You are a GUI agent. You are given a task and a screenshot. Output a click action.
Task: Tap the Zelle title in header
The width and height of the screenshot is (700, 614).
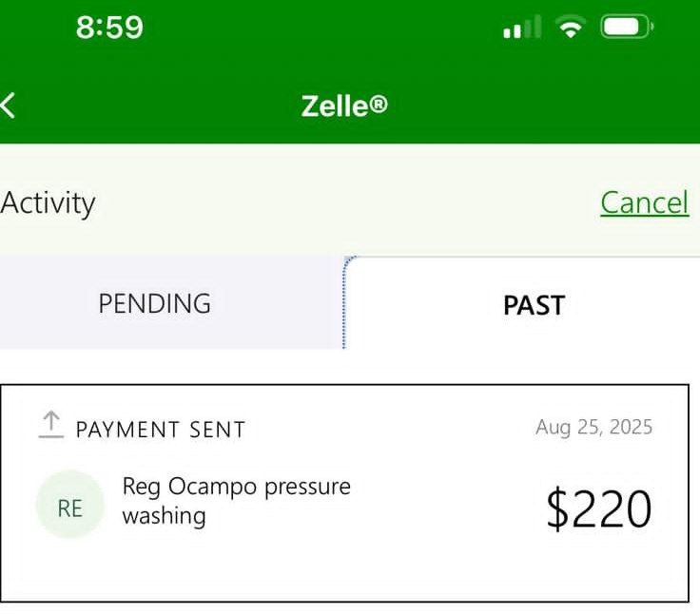[x=335, y=106]
